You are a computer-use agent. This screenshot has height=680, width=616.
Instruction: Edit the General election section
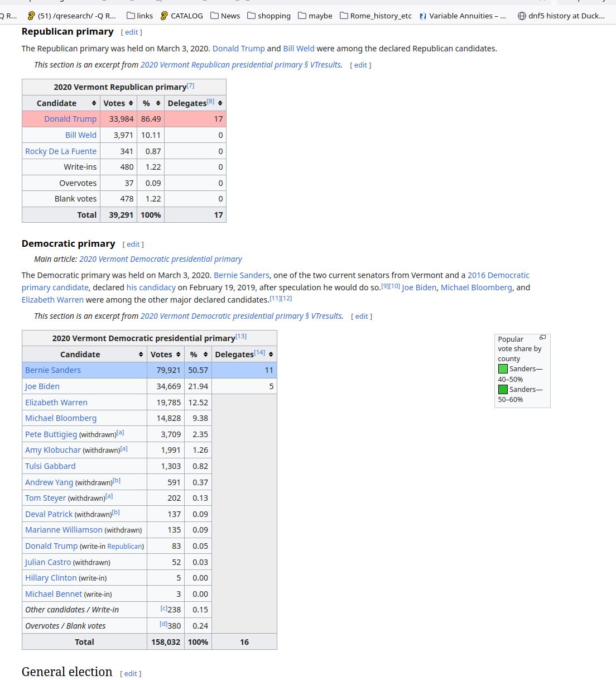coord(131,674)
